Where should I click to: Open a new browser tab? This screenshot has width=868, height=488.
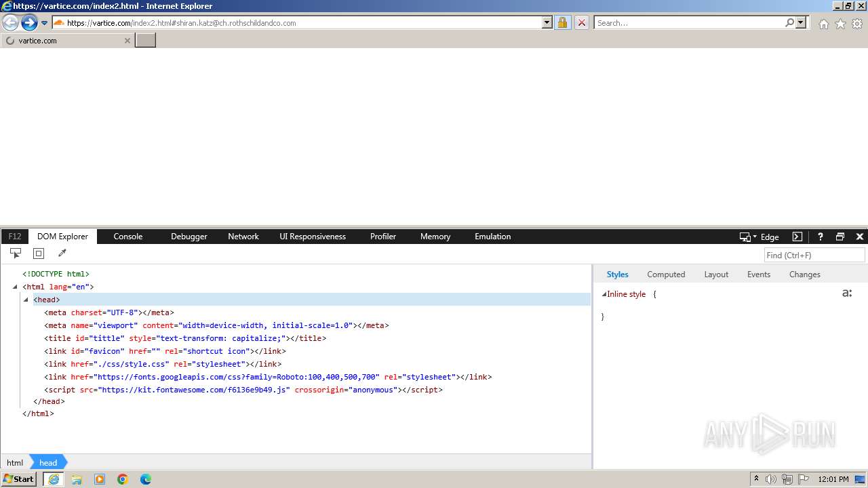pos(146,41)
